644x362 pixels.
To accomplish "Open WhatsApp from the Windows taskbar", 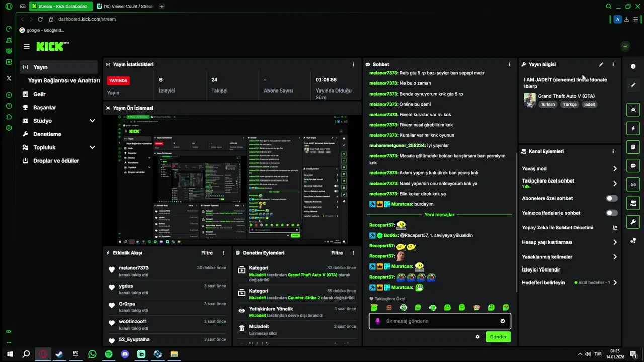I will (x=92, y=354).
